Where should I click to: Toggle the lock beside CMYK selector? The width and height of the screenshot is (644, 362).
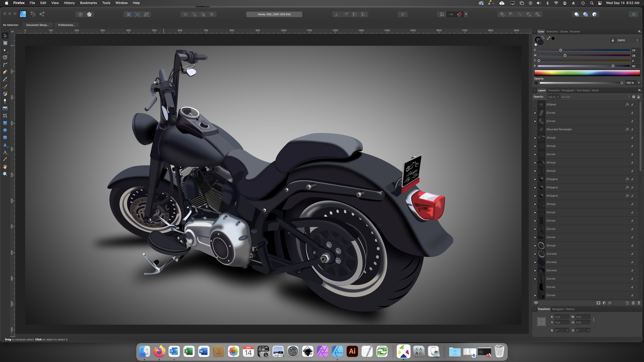click(x=613, y=40)
